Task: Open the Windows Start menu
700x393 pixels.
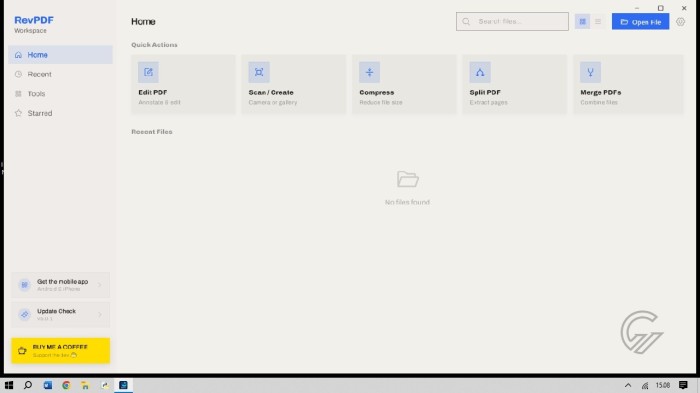Action: (x=9, y=385)
